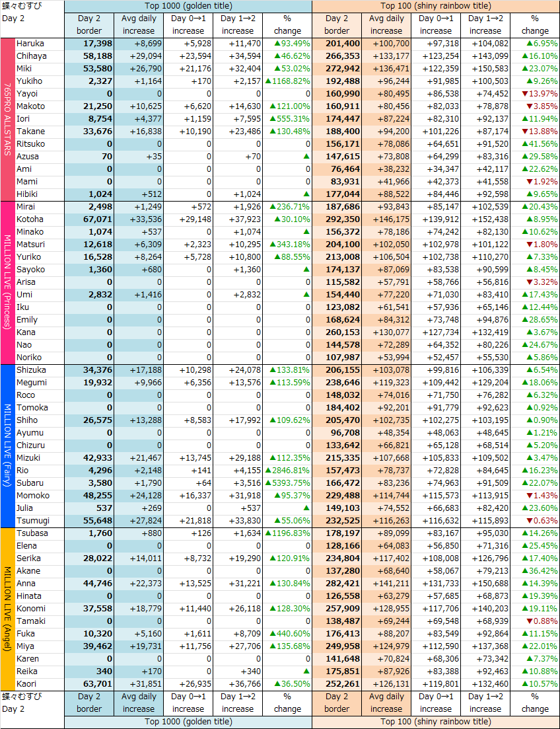Click Kana's Top 100 border 260,153
Image resolution: width=560 pixels, height=729 pixels.
click(x=337, y=332)
